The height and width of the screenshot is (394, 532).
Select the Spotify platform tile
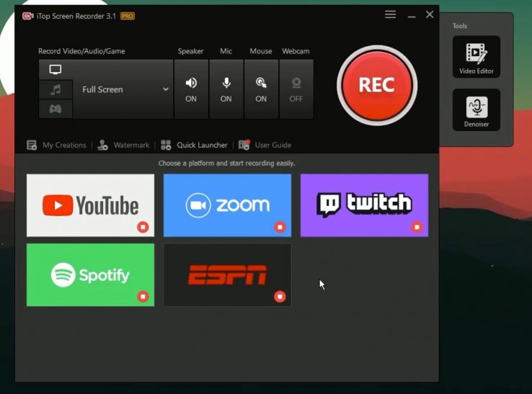coord(90,274)
